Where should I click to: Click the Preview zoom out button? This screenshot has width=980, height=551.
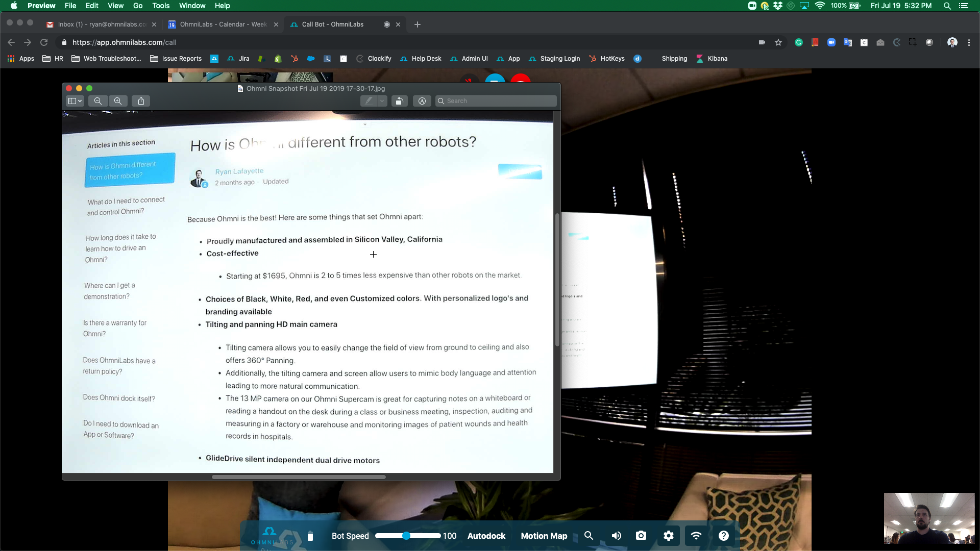click(x=98, y=101)
